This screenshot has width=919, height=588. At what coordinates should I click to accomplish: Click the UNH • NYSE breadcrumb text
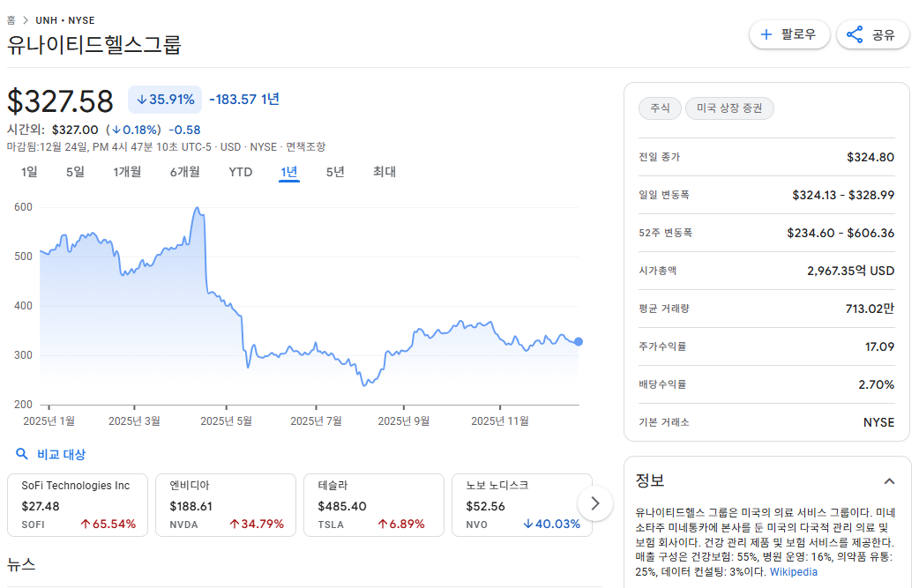(65, 20)
